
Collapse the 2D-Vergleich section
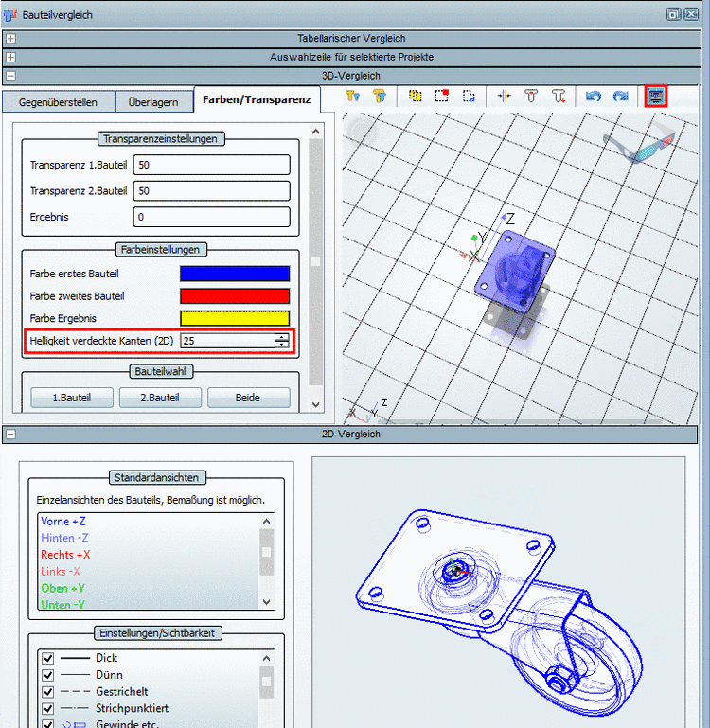(10, 435)
